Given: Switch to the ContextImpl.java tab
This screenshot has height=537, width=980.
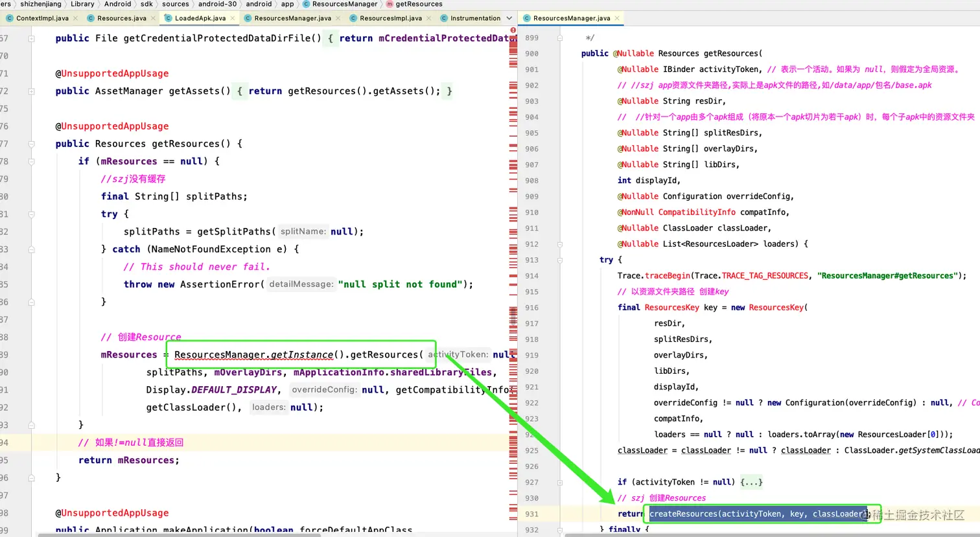Looking at the screenshot, I should click(x=42, y=18).
